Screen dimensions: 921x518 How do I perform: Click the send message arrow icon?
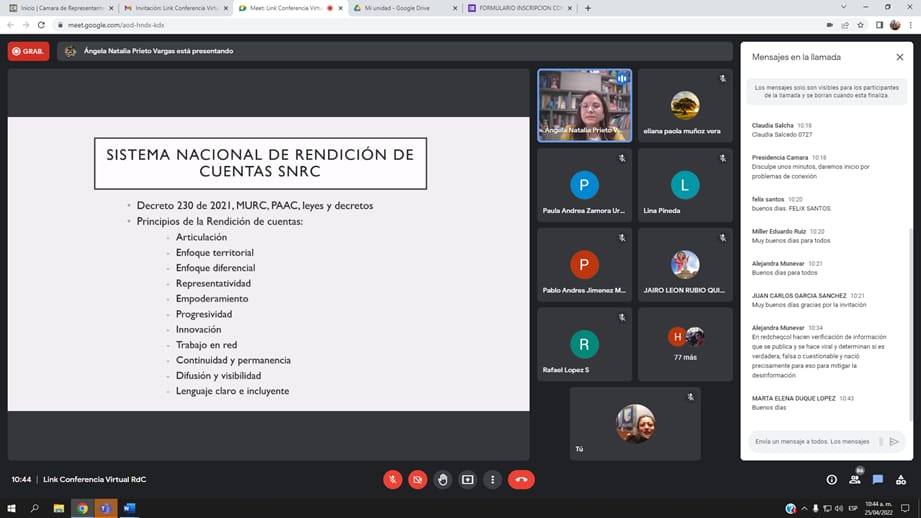894,441
